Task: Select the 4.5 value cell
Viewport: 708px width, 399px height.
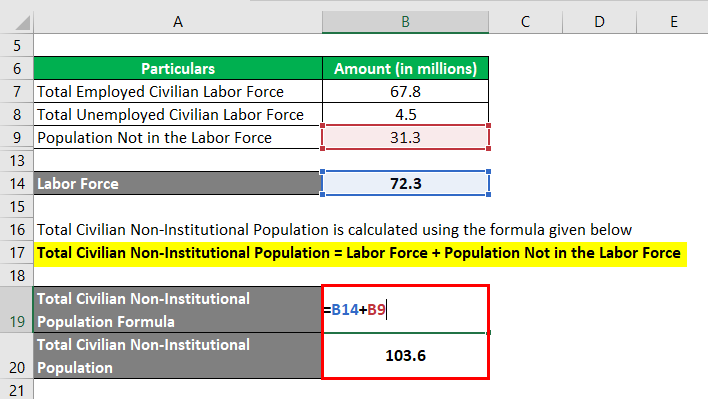Action: pyautogui.click(x=405, y=115)
